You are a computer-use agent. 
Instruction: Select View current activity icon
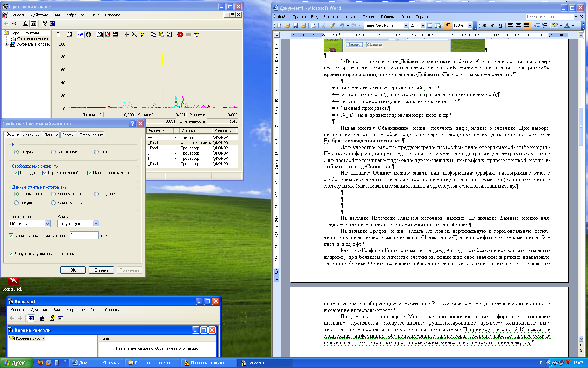tap(81, 34)
